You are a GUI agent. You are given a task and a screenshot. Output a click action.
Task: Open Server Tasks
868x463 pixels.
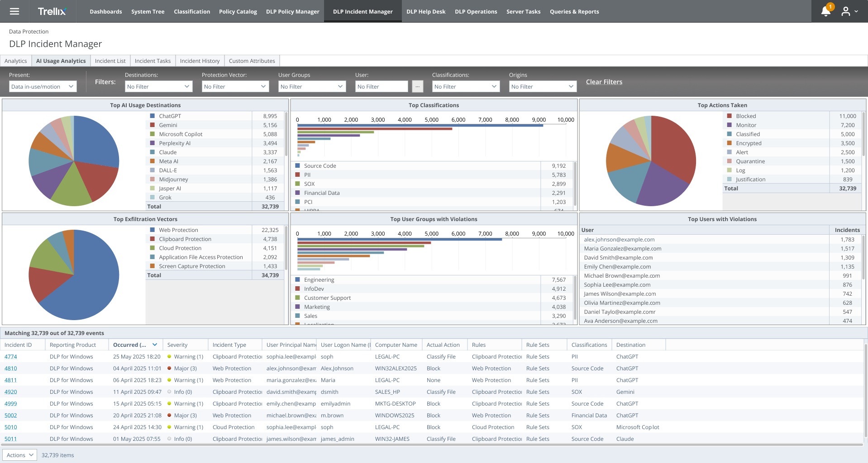coord(524,11)
